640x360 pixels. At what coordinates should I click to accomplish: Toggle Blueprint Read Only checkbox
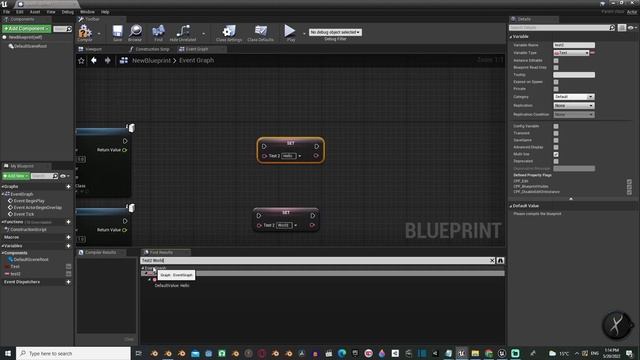tap(556, 67)
